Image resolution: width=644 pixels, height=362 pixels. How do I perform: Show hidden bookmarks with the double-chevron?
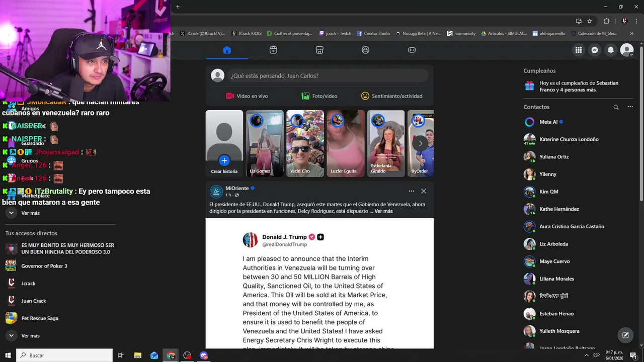coord(632,34)
